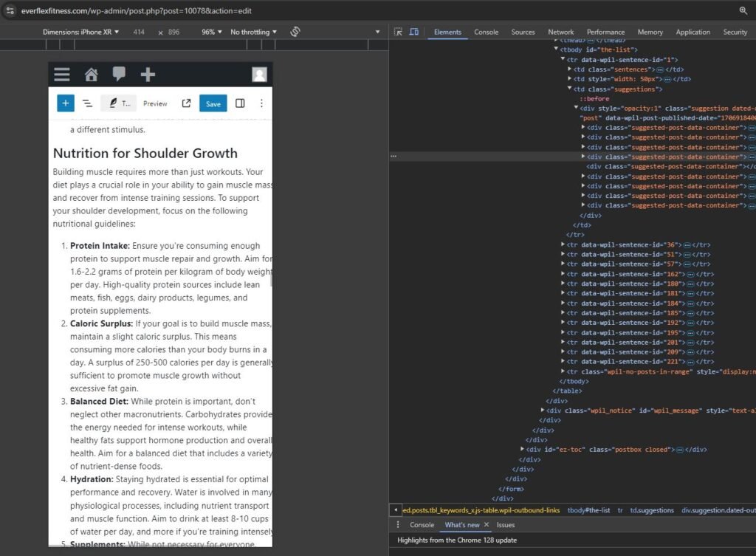
Task: Open document overview list view icon
Action: tap(87, 103)
